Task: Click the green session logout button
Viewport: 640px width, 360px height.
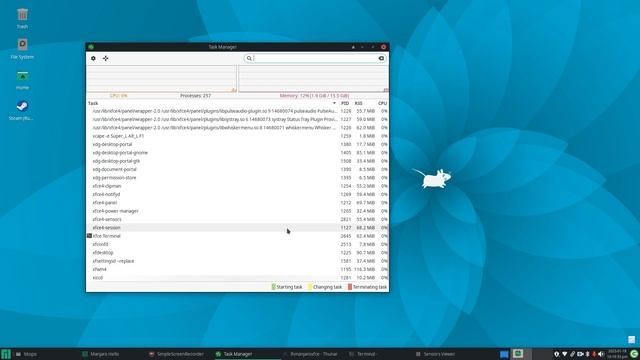Action: [634, 354]
